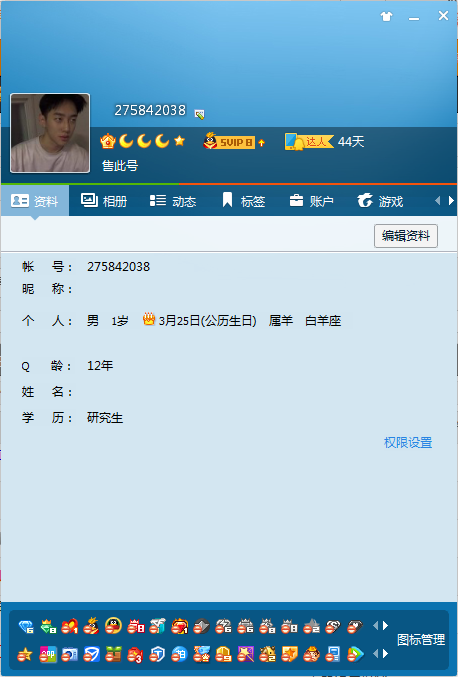Click the green diamond service icon
The image size is (458, 677).
tap(48, 626)
